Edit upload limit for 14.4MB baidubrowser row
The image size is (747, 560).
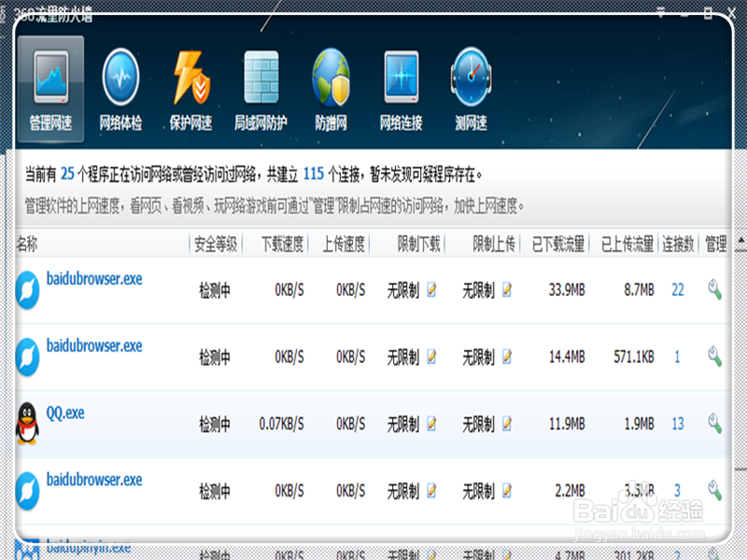[x=507, y=357]
